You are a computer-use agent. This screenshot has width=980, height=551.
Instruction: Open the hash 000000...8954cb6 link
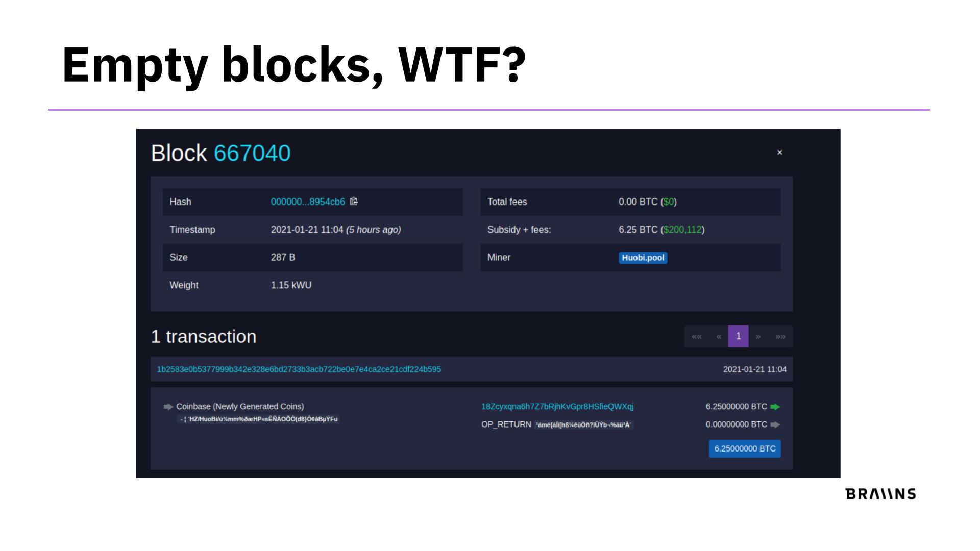[x=308, y=202]
